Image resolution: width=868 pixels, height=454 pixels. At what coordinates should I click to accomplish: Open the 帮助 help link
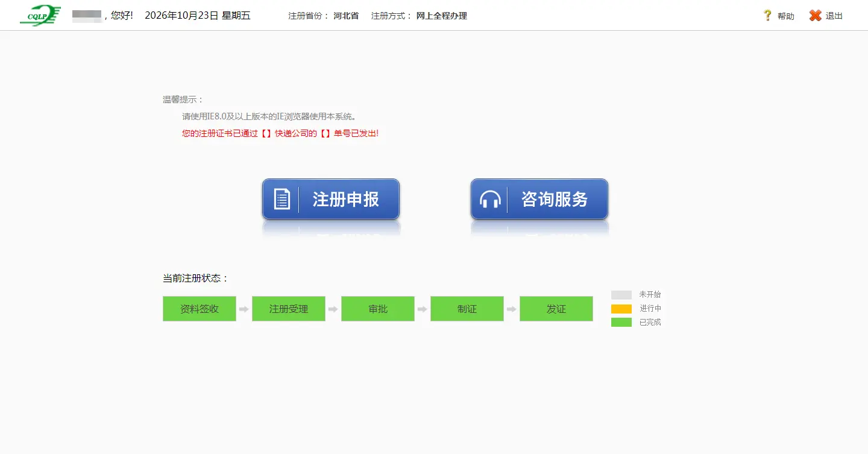tap(786, 16)
